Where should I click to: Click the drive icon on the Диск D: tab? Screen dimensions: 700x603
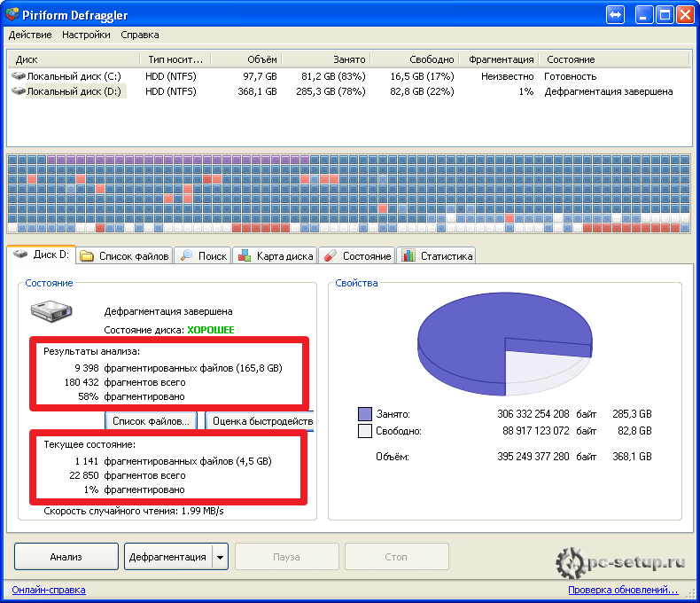coord(20,255)
